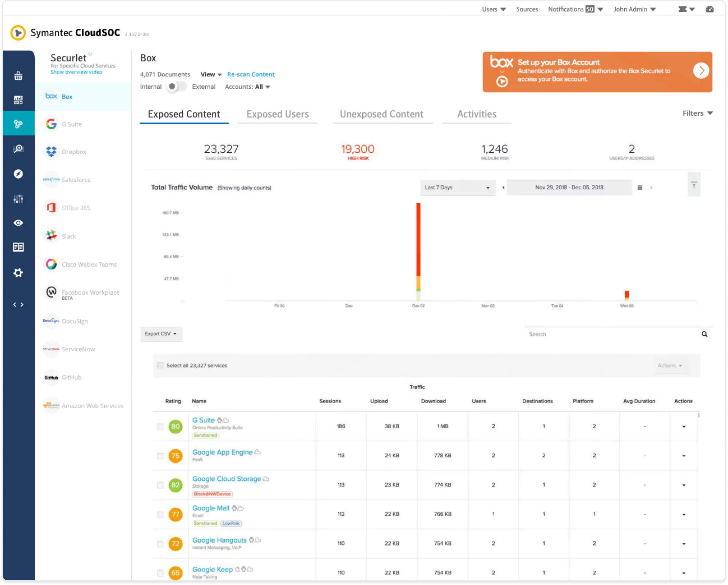Open the basket icon in left navigation

pyautogui.click(x=18, y=75)
